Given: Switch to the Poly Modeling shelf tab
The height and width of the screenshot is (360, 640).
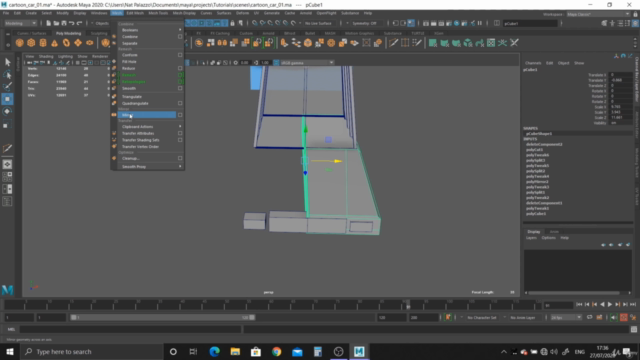Looking at the screenshot, I should click(69, 33).
